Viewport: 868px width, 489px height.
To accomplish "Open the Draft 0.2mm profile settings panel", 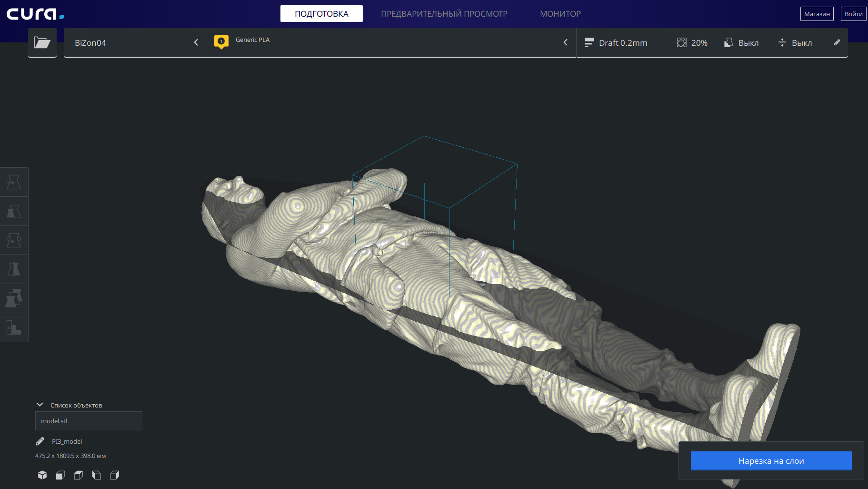I will 712,43.
